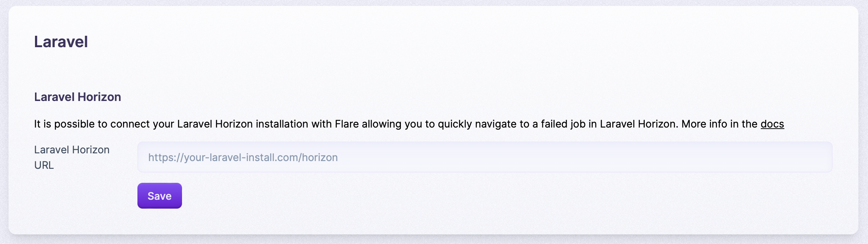Click the "Laravel" section heading
The width and height of the screenshot is (868, 244).
[x=61, y=42]
